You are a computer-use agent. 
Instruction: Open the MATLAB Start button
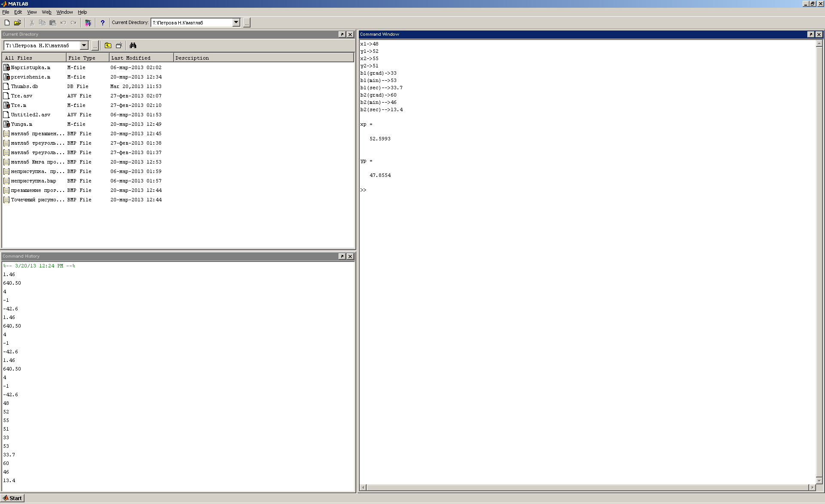[x=12, y=498]
